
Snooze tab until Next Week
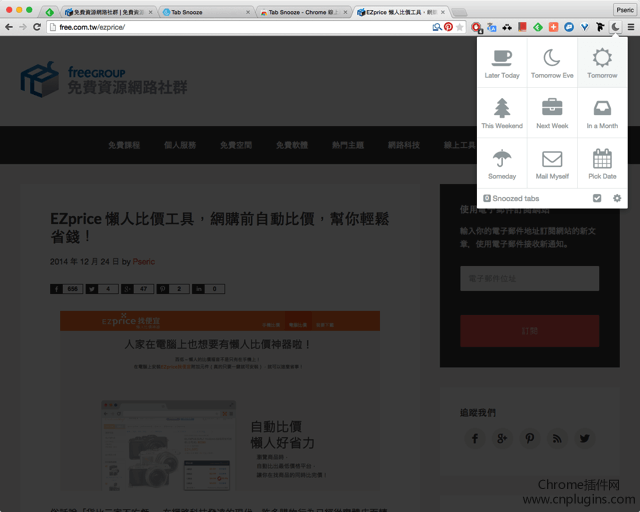pyautogui.click(x=552, y=113)
